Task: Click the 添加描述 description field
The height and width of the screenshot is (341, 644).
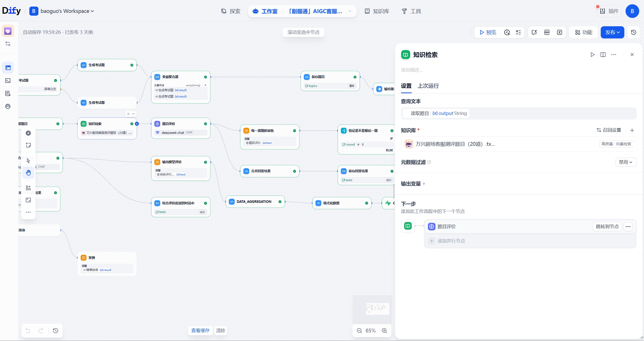Action: [x=411, y=70]
